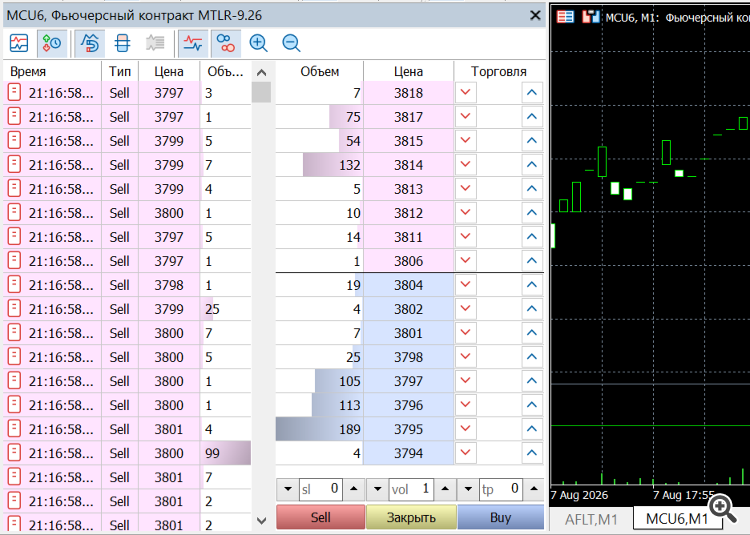Click the yellow Закрыть button
This screenshot has height=535, width=750.
(411, 517)
